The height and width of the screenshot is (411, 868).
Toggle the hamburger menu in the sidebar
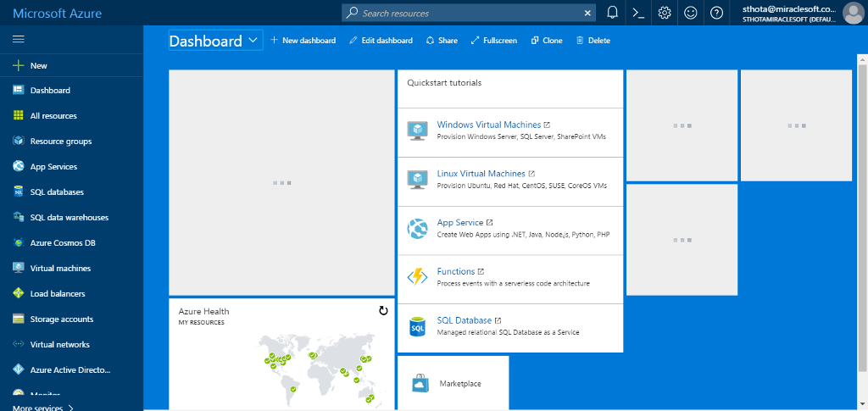19,39
